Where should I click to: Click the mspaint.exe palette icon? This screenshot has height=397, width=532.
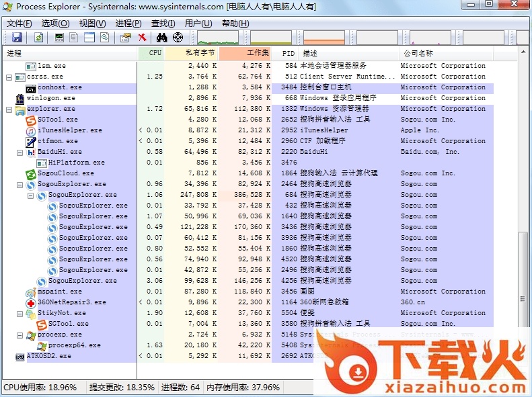click(x=30, y=292)
